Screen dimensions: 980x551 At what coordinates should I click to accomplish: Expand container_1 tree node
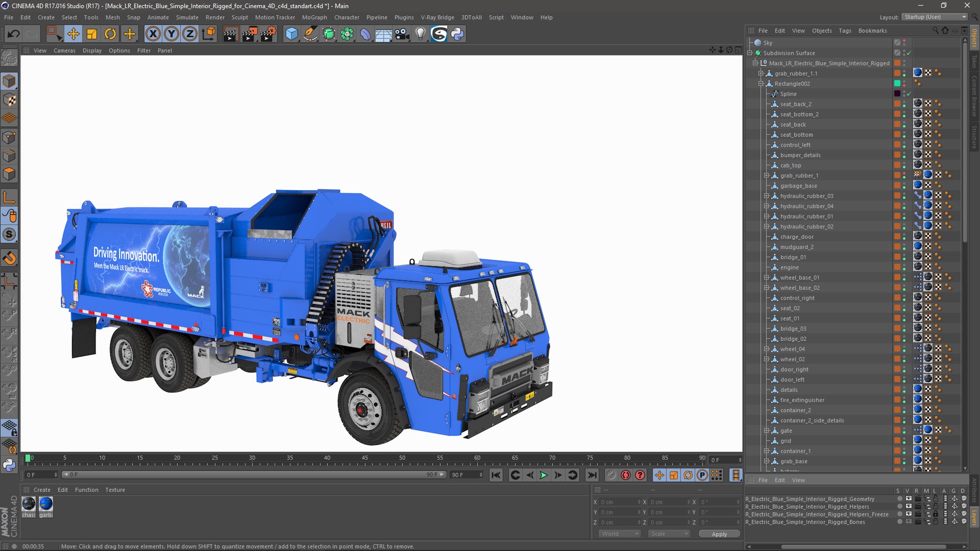click(767, 451)
